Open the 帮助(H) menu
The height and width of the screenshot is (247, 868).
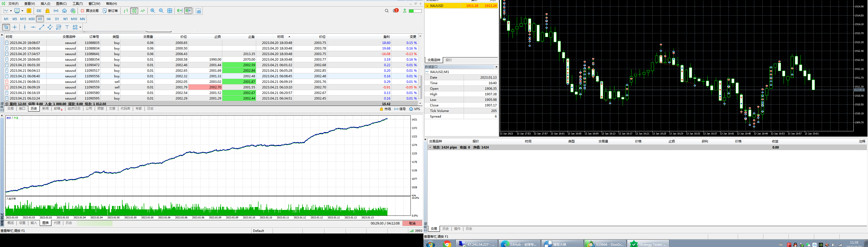pos(111,4)
